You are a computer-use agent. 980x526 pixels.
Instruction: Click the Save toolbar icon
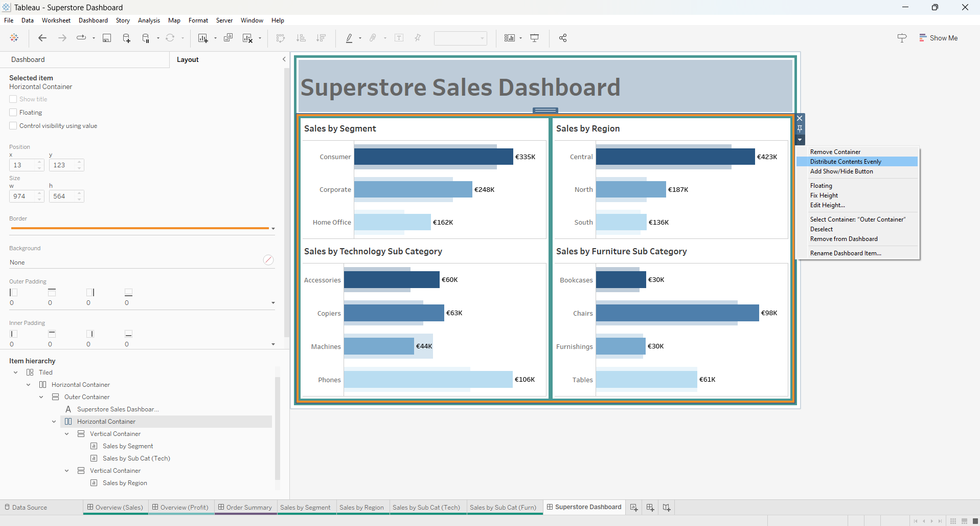107,38
